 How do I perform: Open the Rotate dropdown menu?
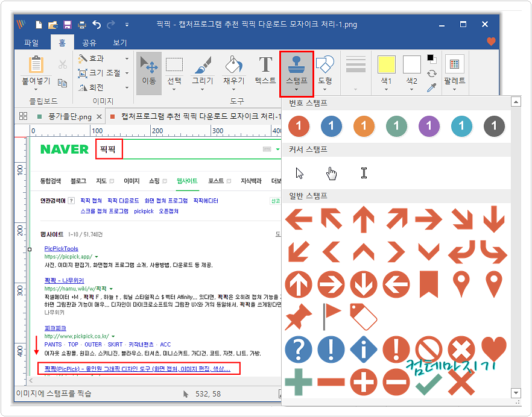click(x=127, y=87)
